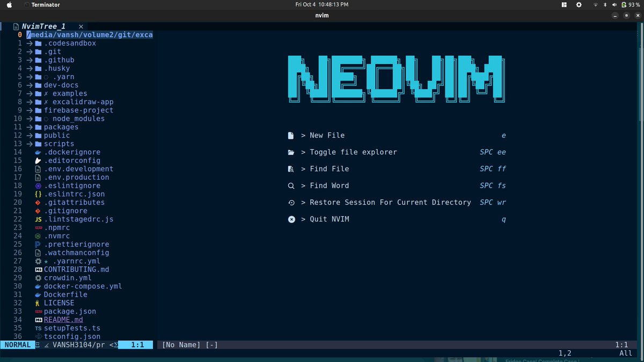Click the npm icon beside .npmrc
This screenshot has height=362, width=644.
point(38,228)
